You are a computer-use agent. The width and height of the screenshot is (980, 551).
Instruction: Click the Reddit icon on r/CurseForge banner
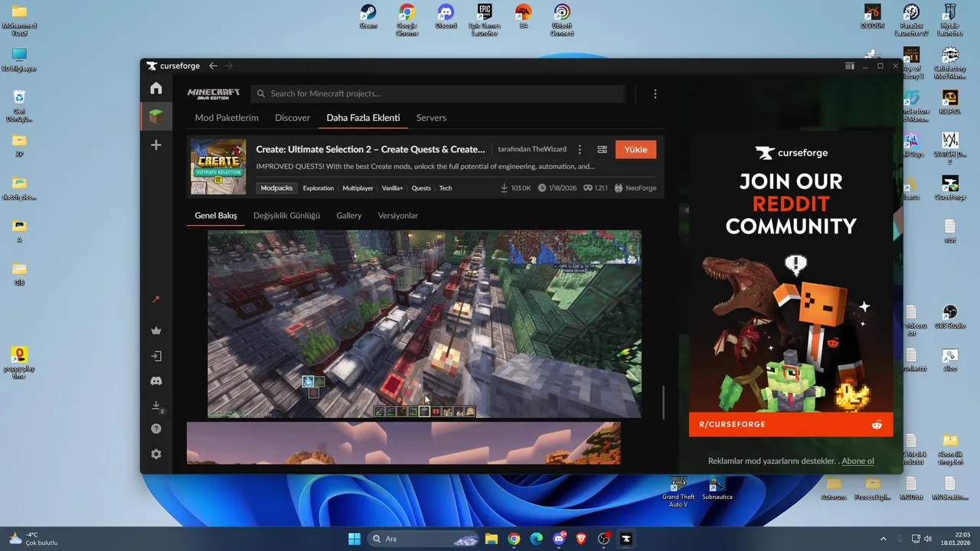(x=877, y=424)
